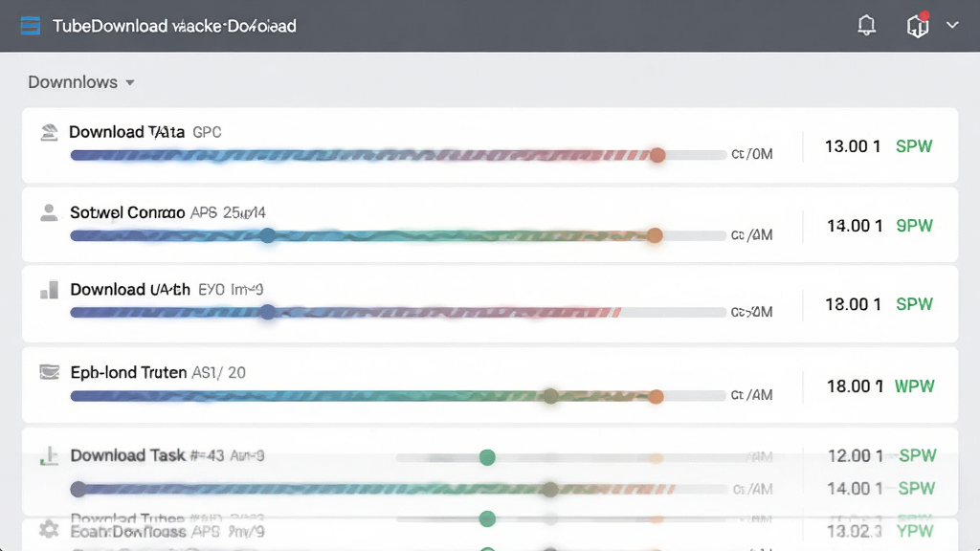Select the Download Task #=43 title
The image size is (980, 551).
147,455
